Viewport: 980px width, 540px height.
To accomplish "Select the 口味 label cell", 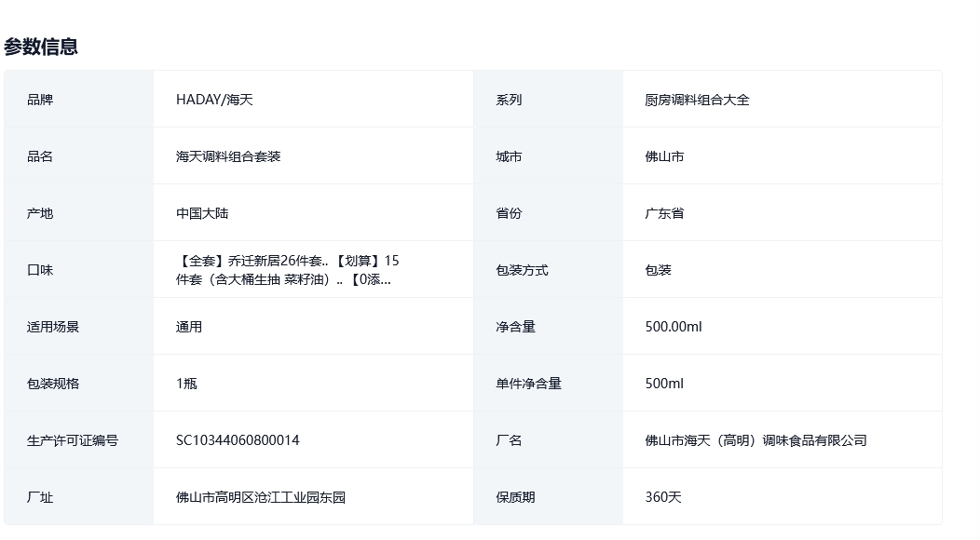I will (x=79, y=270).
